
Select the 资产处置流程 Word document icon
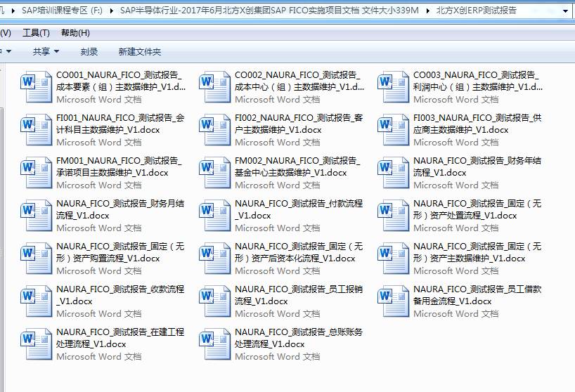coord(393,216)
